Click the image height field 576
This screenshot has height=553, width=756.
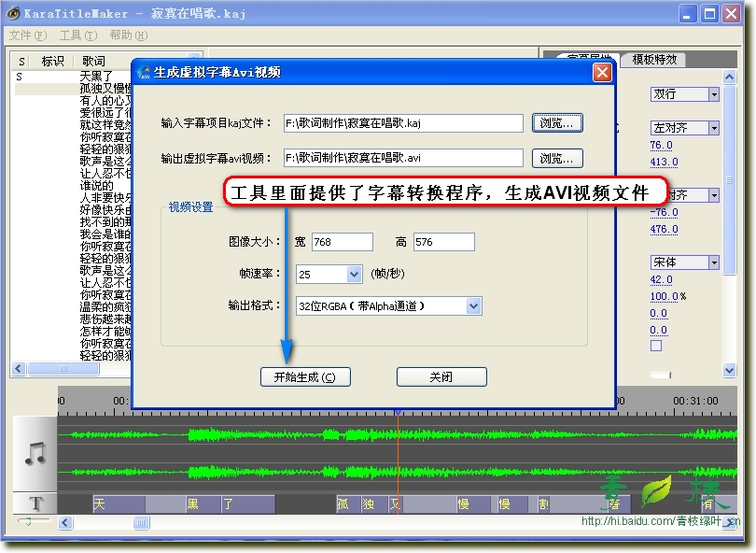444,242
